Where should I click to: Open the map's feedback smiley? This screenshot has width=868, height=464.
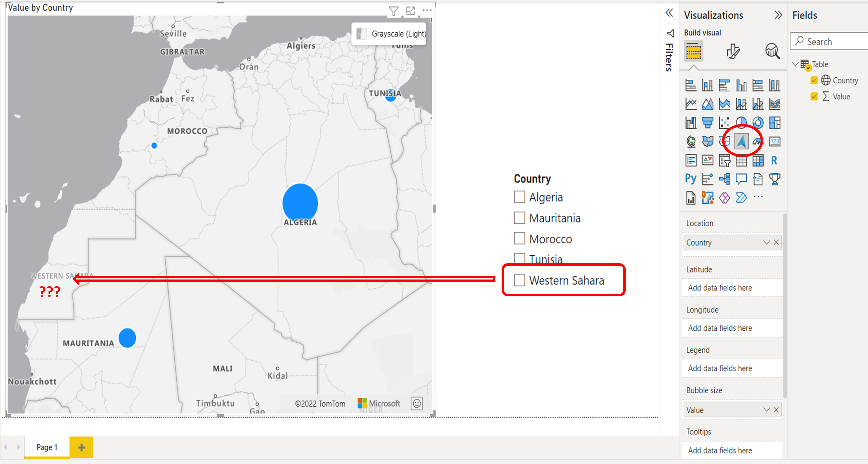[417, 403]
